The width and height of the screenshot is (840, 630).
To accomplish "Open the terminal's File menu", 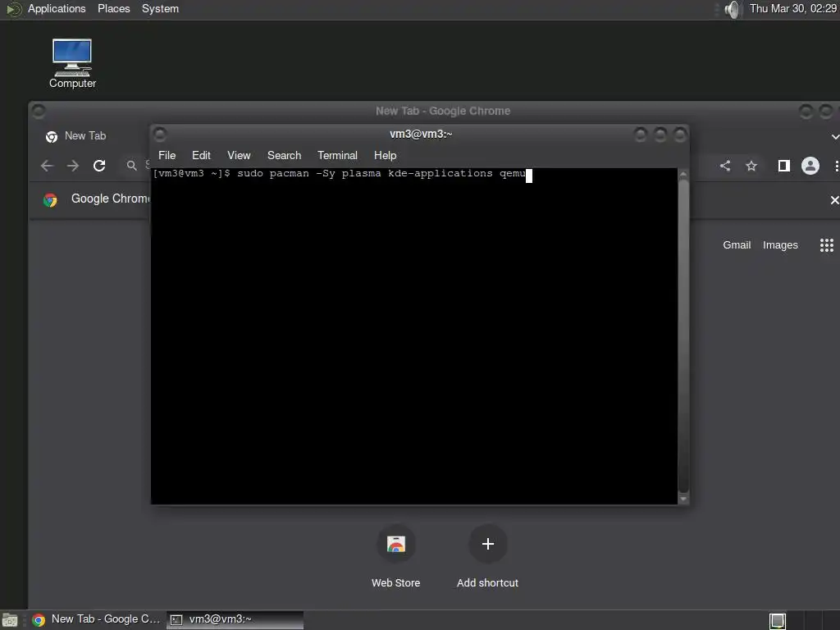I will [167, 155].
